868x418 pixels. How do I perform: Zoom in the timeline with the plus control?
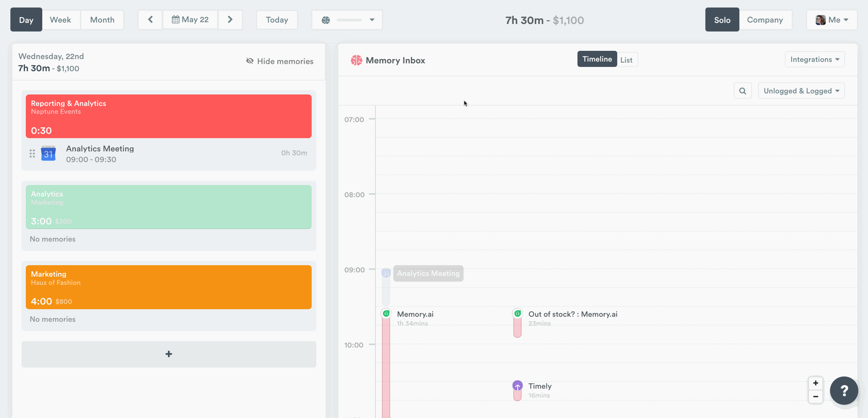point(816,383)
